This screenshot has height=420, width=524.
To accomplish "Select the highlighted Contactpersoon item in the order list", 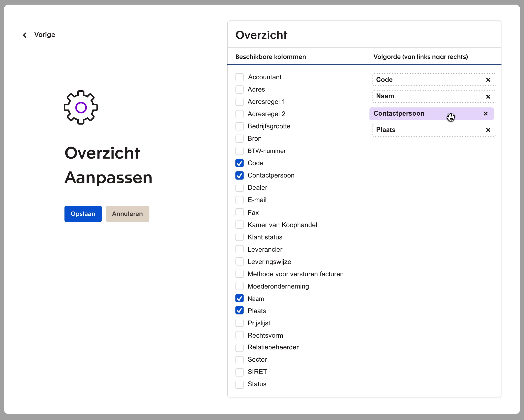I will click(409, 114).
